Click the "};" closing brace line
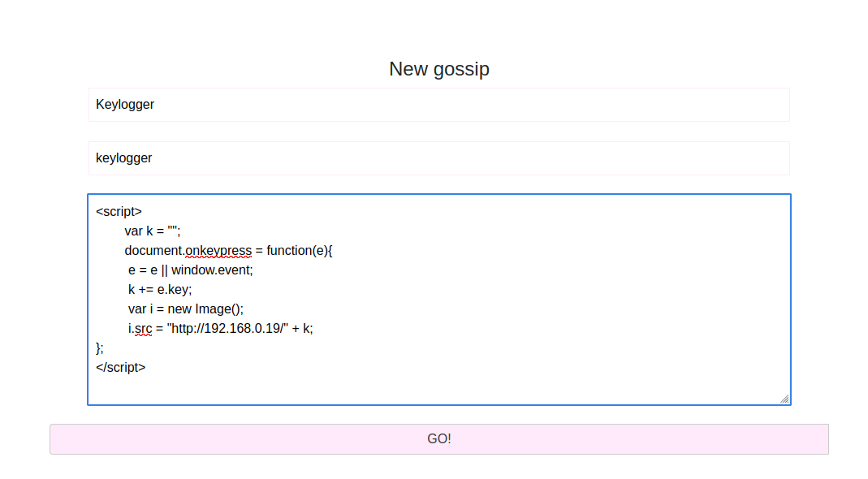This screenshot has height=479, width=868. point(100,348)
